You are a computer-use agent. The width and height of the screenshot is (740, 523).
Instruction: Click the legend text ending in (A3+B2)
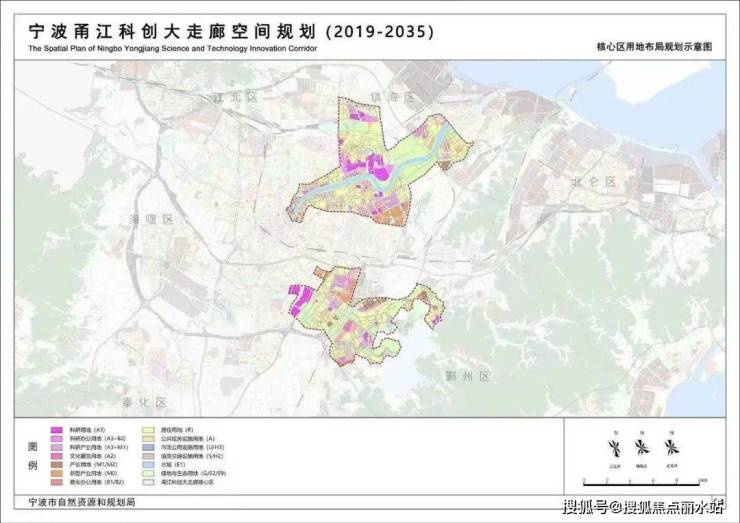(96, 439)
